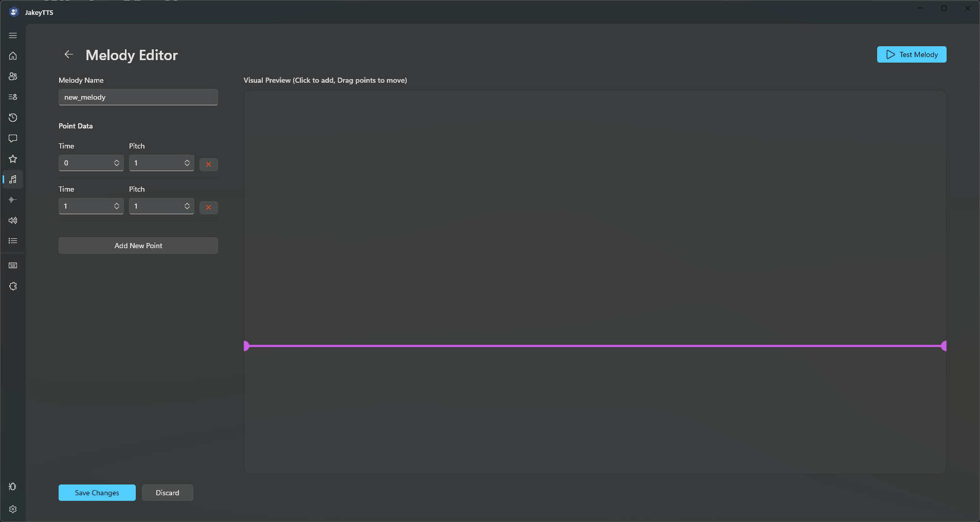Click the first point's Pitch field

pos(161,163)
